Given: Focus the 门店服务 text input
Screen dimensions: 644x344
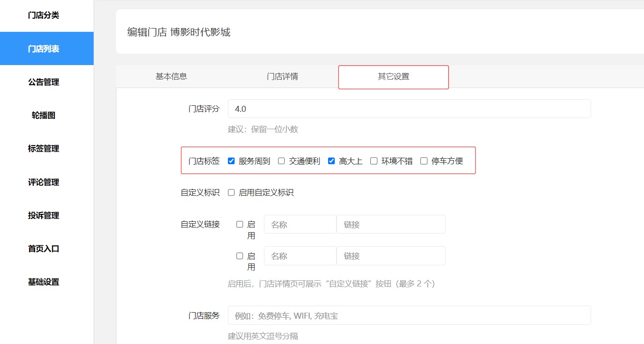Looking at the screenshot, I should pyautogui.click(x=409, y=315).
